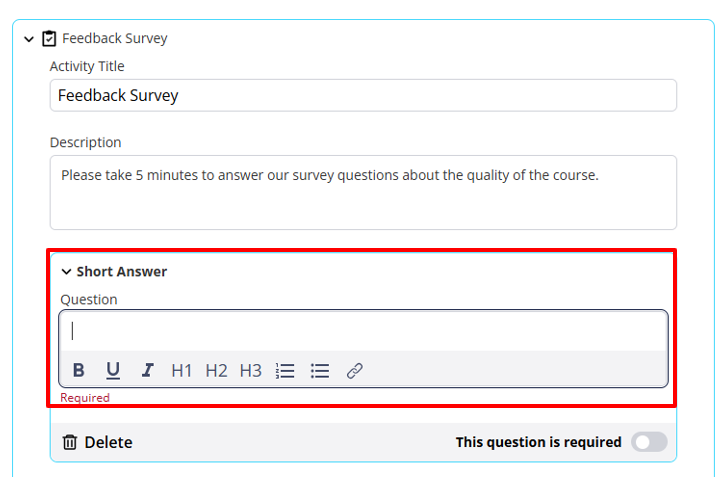Viewport: 724px width, 477px height.
Task: Focus the Activity Title input field
Action: pos(363,95)
